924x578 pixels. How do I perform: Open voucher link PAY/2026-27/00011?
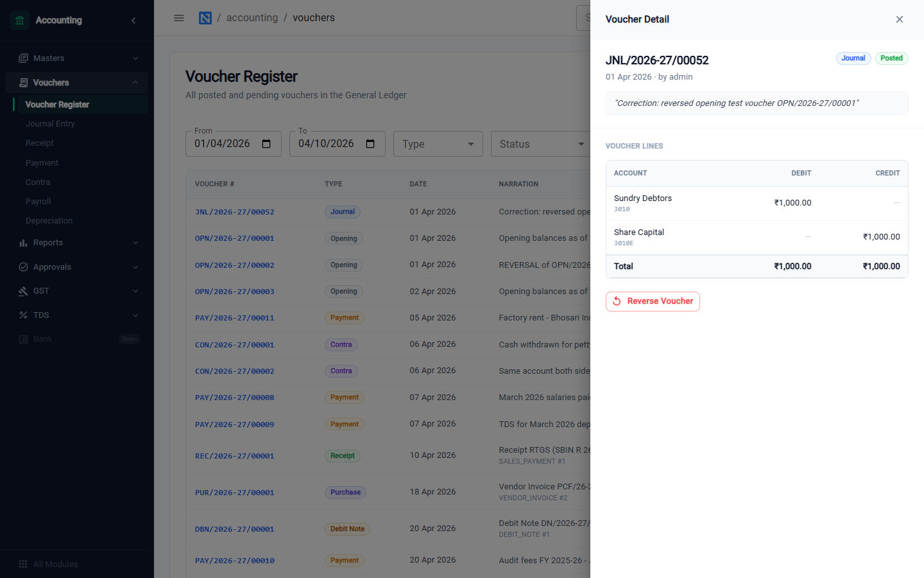tap(235, 318)
